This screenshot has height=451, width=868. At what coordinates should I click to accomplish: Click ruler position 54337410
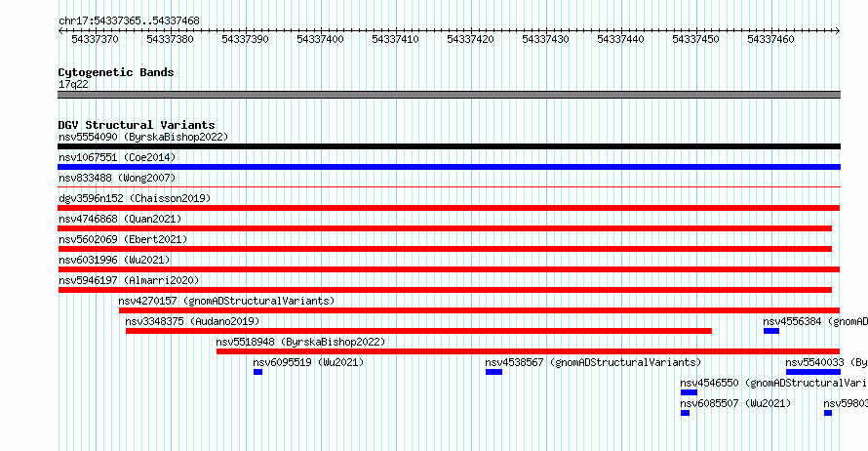[395, 39]
